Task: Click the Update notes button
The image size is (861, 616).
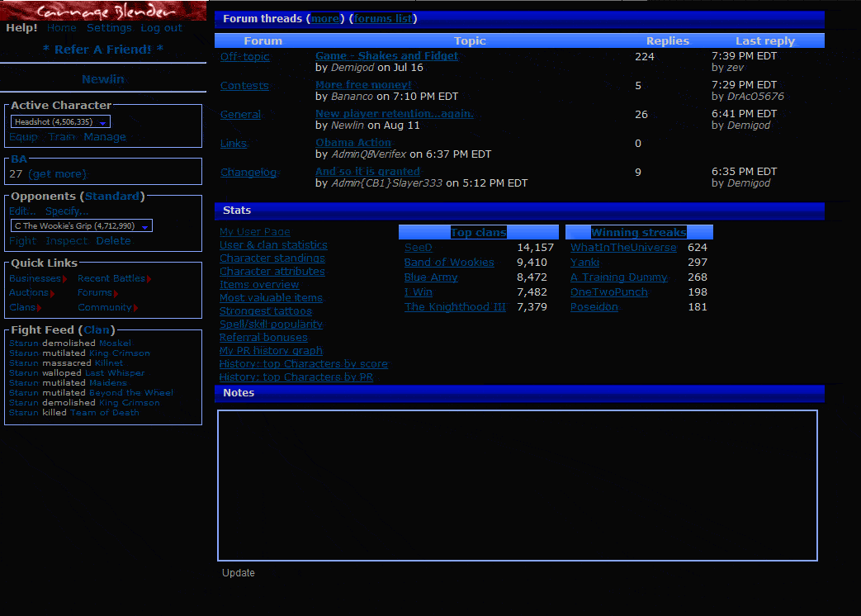Action: [x=239, y=572]
